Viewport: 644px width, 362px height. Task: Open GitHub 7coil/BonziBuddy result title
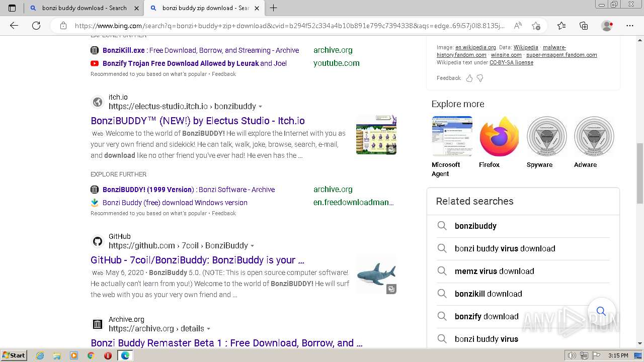click(197, 260)
